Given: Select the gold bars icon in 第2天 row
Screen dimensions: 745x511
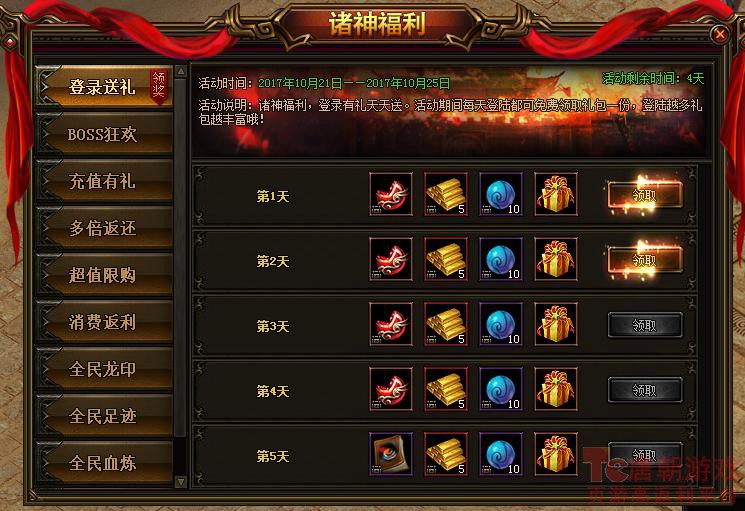Looking at the screenshot, I should coord(446,259).
